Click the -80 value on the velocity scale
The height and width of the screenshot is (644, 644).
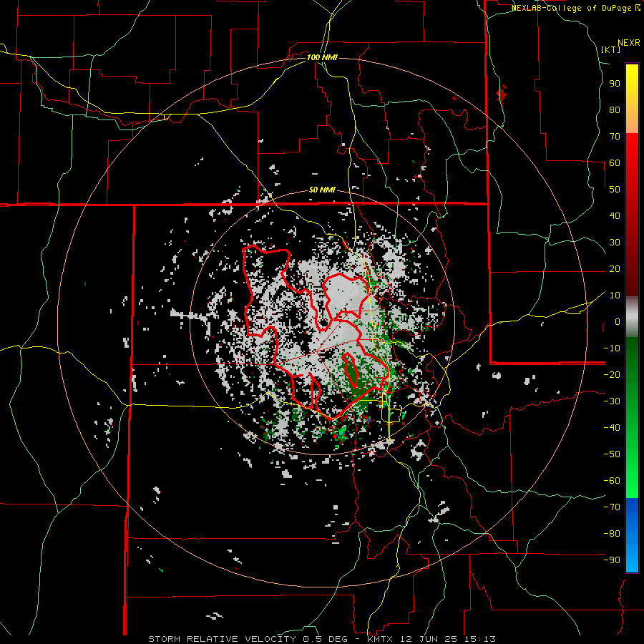point(612,534)
